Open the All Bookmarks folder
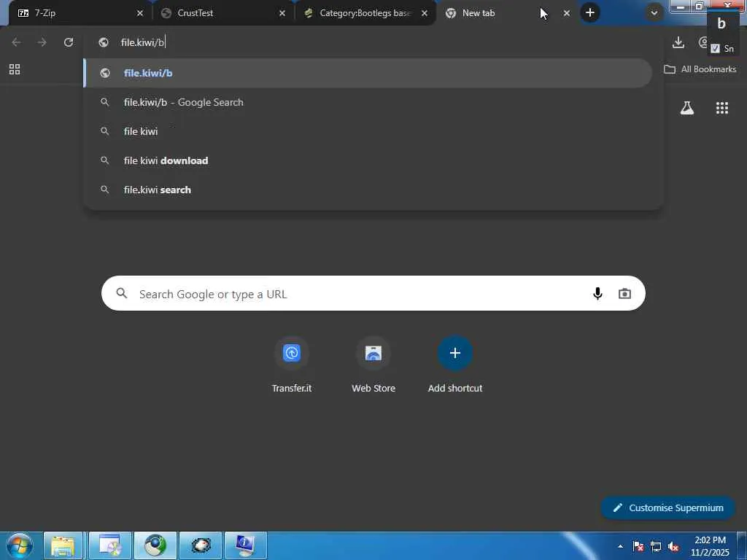Image resolution: width=747 pixels, height=560 pixels. coord(700,69)
